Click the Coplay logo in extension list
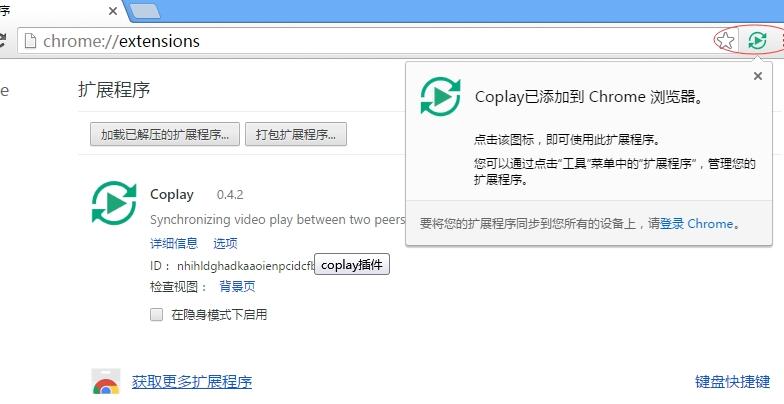 click(114, 203)
